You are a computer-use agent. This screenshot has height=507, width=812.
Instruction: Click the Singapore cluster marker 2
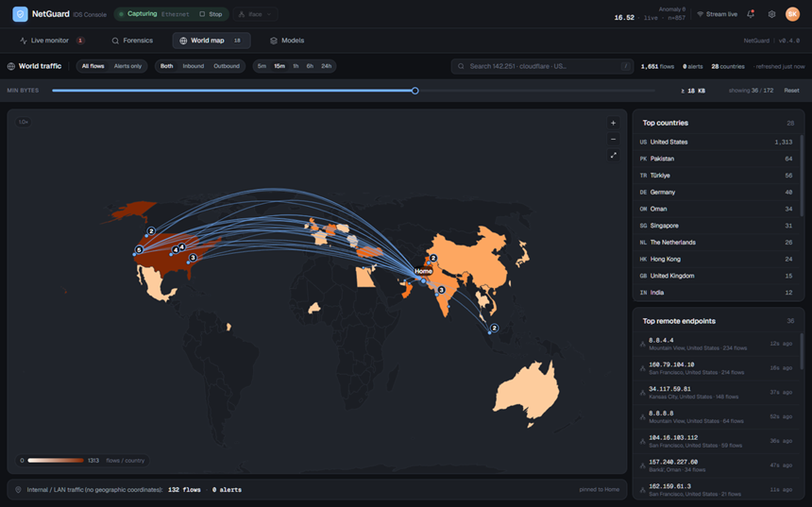coord(495,328)
